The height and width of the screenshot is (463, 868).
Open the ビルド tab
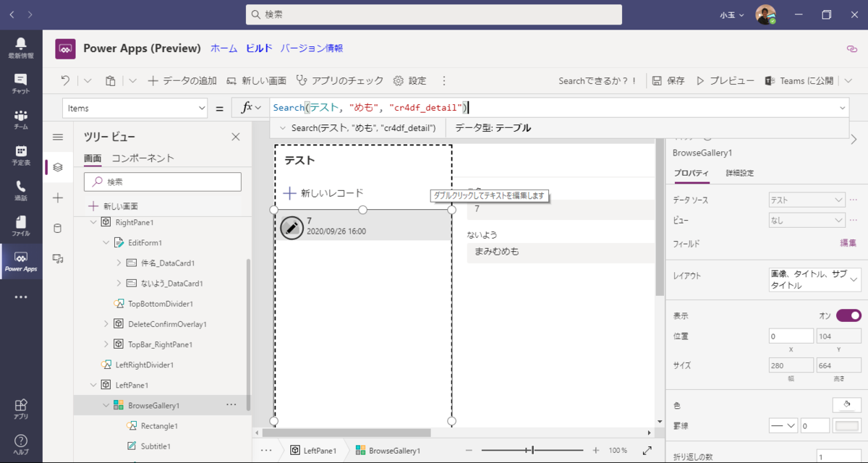259,48
